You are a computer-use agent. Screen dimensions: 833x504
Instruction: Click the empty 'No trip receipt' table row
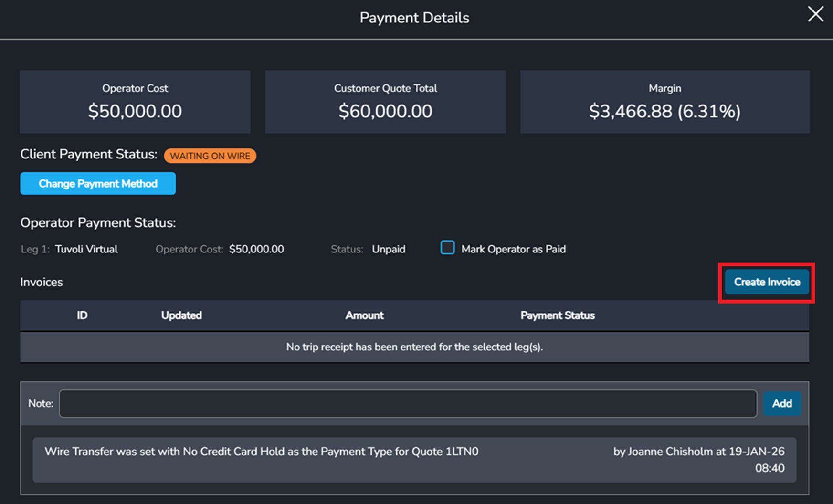414,347
